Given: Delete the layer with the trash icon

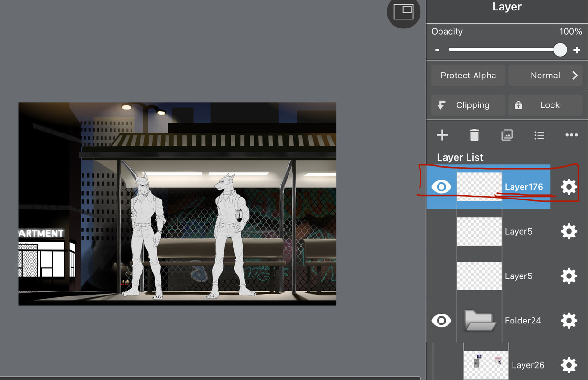Looking at the screenshot, I should [x=474, y=135].
